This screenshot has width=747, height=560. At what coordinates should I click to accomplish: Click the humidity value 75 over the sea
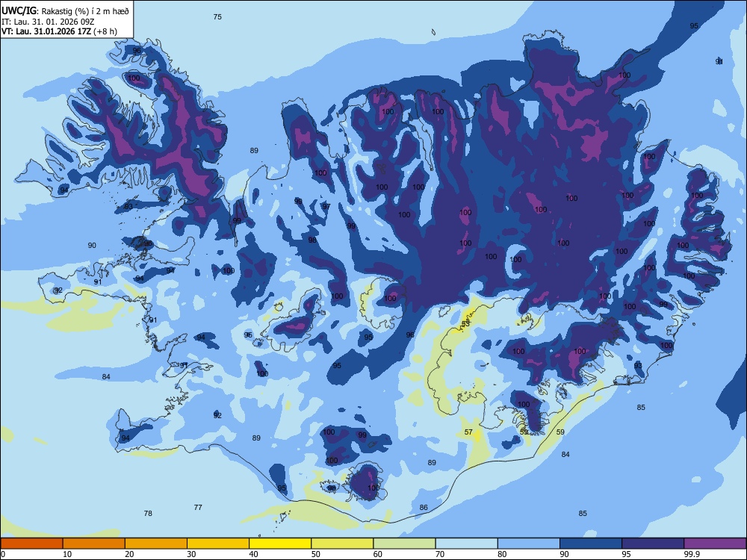click(217, 16)
